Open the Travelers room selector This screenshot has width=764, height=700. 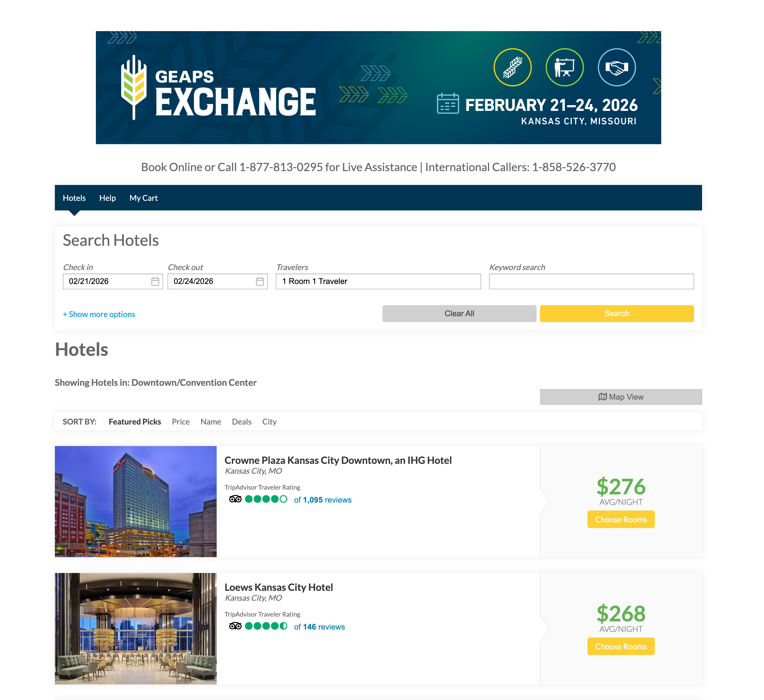point(378,282)
